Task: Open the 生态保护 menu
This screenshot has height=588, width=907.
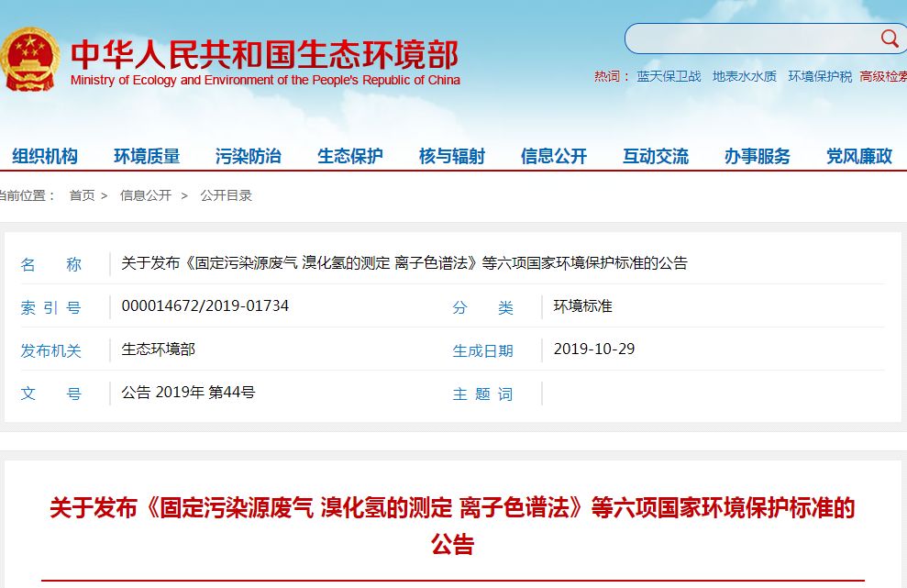Action: point(350,156)
